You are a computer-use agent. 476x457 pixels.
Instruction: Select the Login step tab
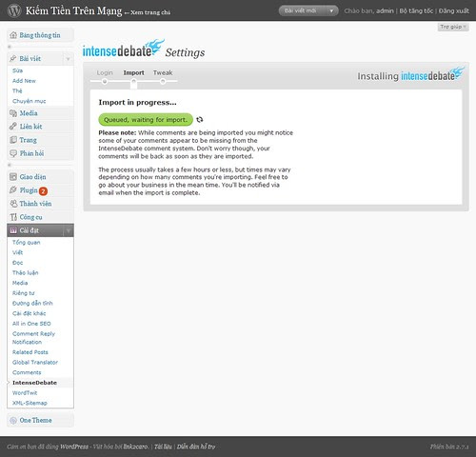(105, 72)
